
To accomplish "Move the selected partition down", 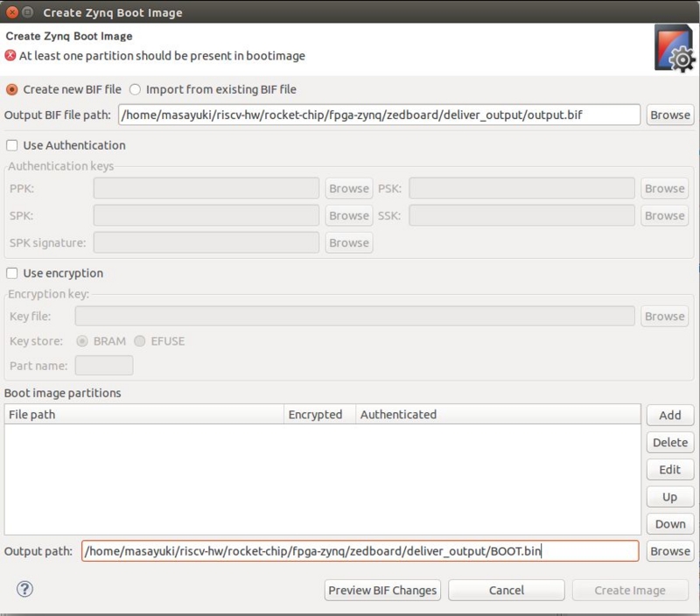I will point(669,524).
